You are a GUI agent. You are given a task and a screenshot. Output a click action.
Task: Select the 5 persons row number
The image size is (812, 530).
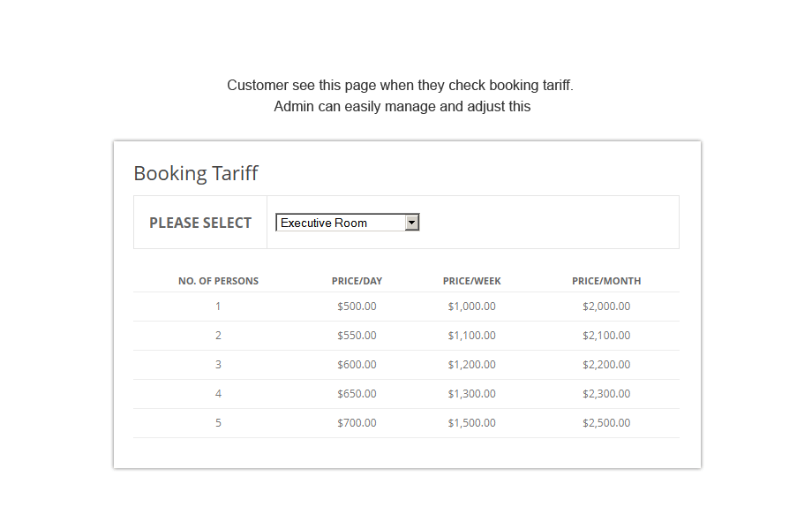218,423
